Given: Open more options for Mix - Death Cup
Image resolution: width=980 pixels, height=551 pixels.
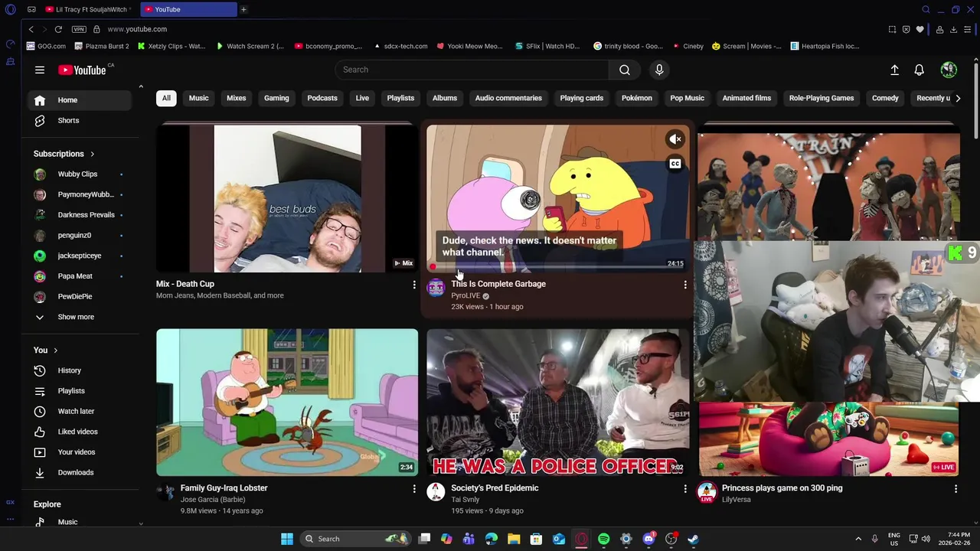Looking at the screenshot, I should (x=414, y=285).
